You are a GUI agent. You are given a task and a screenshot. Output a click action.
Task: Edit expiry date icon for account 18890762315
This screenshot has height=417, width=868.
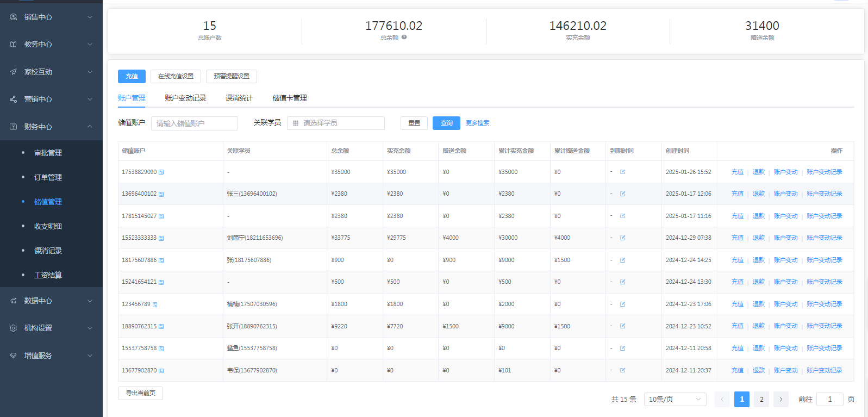click(x=623, y=326)
